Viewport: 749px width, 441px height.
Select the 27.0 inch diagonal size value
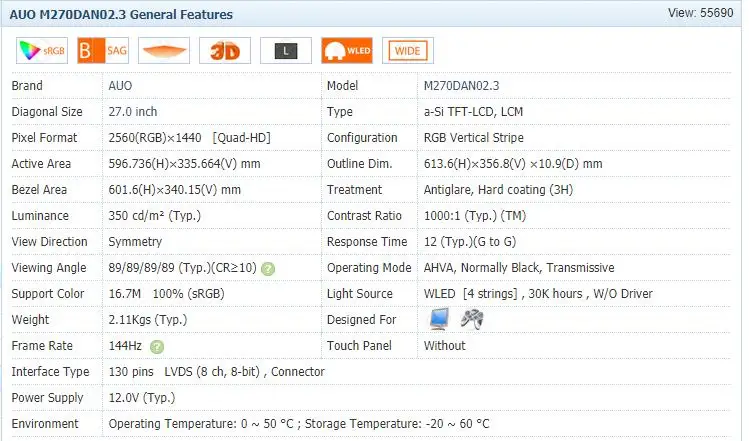coord(133,112)
